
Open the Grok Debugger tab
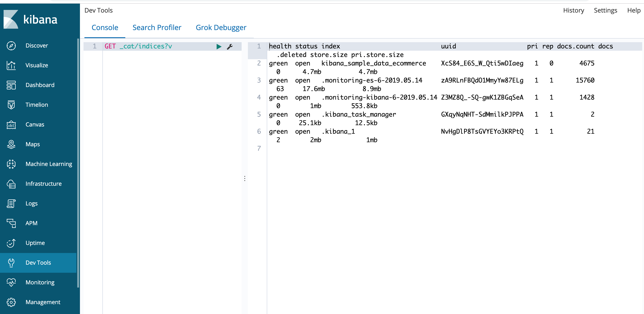pyautogui.click(x=221, y=28)
